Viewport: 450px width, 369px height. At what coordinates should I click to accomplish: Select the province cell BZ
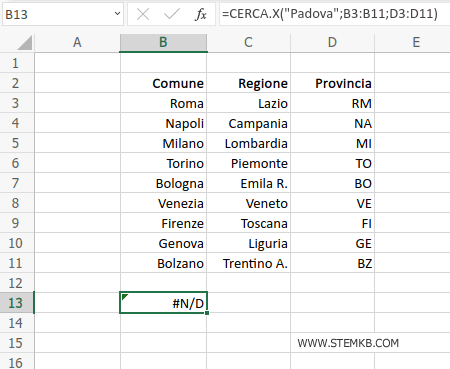333,263
